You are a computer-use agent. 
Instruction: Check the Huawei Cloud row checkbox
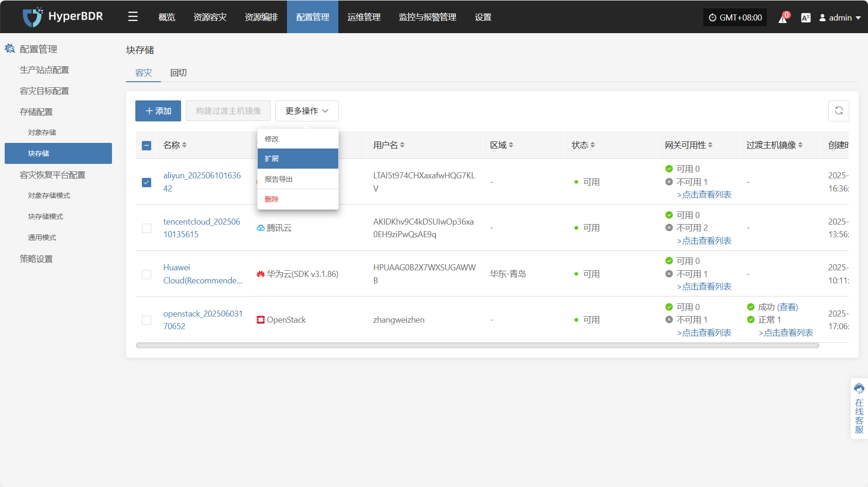point(147,275)
